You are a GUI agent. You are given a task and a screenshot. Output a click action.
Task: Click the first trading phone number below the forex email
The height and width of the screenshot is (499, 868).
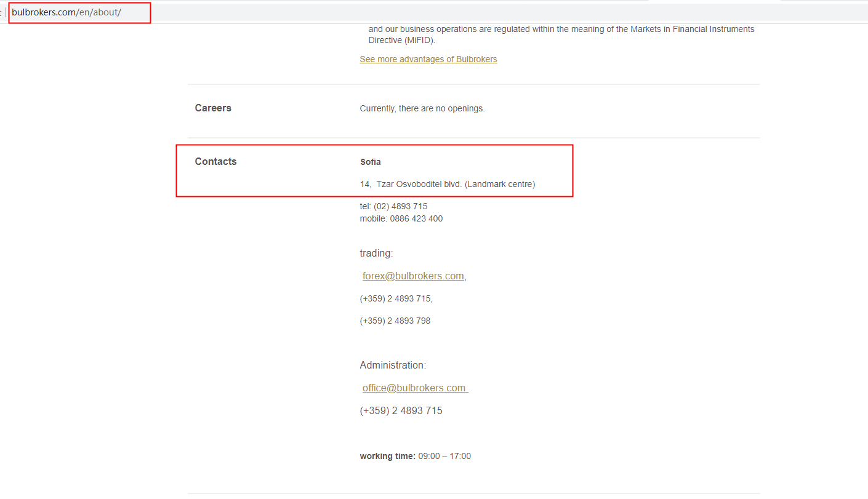tap(396, 299)
